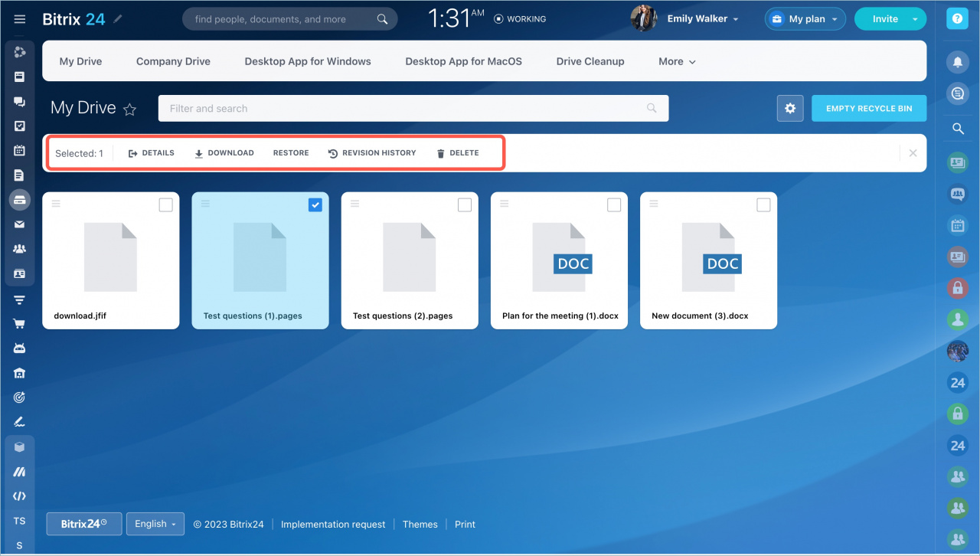
Task: Open the main hamburger menu
Action: tap(20, 19)
